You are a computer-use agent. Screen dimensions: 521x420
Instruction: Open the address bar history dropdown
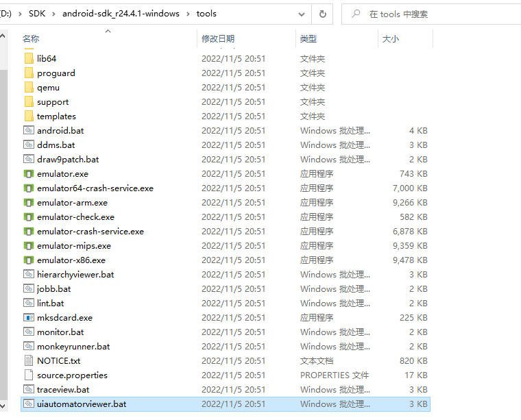(x=302, y=14)
